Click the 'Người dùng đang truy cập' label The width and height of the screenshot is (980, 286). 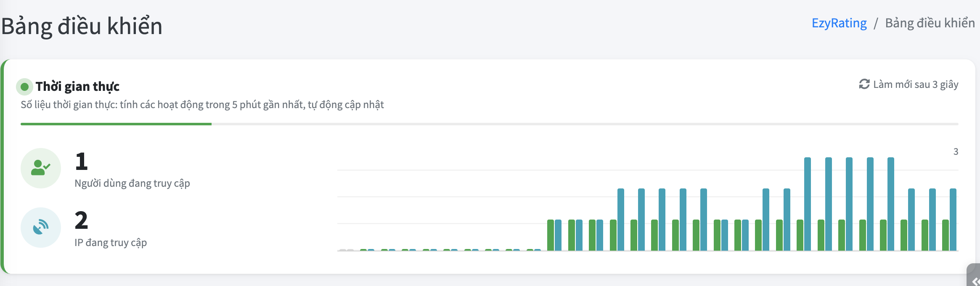coord(132,183)
